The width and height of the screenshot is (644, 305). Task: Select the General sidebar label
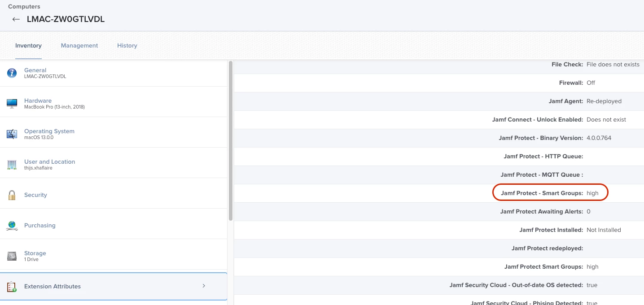click(35, 70)
